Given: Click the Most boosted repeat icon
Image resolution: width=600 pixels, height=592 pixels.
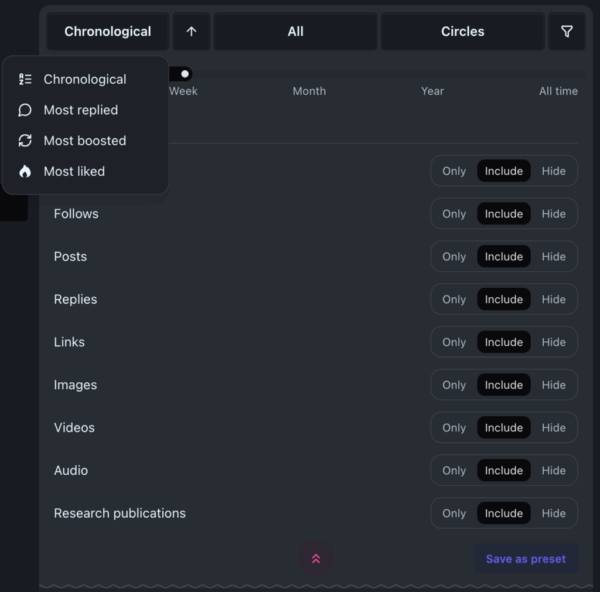Looking at the screenshot, I should click(x=25, y=141).
